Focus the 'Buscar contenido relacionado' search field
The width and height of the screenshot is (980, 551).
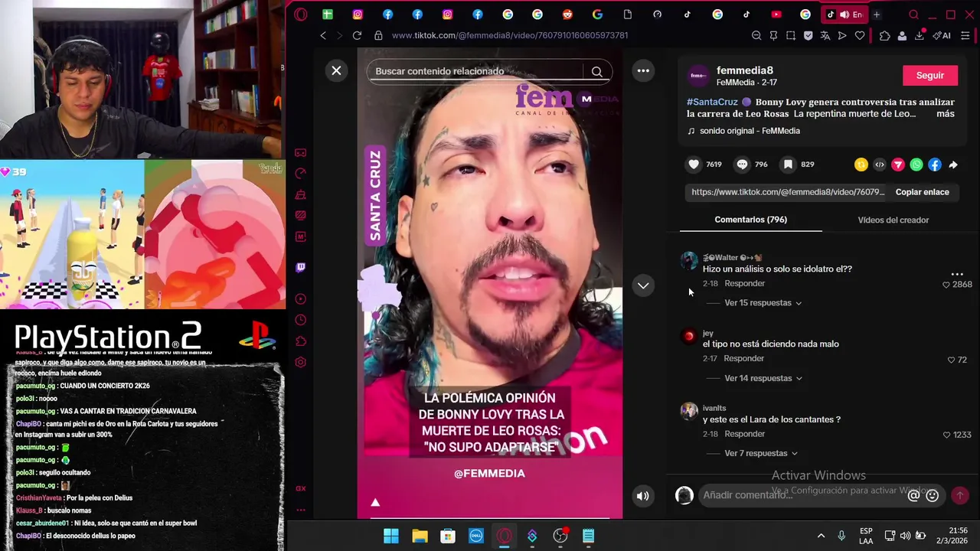point(477,71)
